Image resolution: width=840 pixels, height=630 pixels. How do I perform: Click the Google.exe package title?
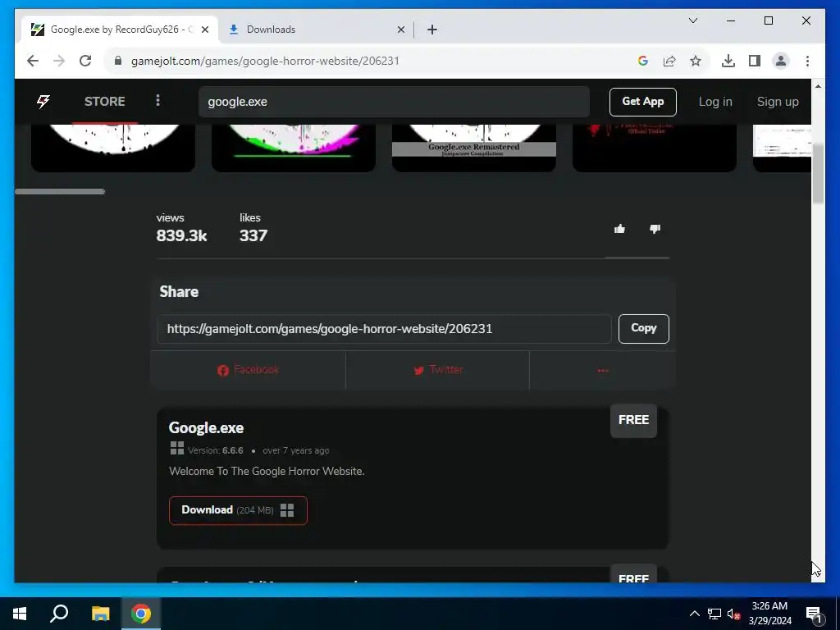tap(206, 428)
